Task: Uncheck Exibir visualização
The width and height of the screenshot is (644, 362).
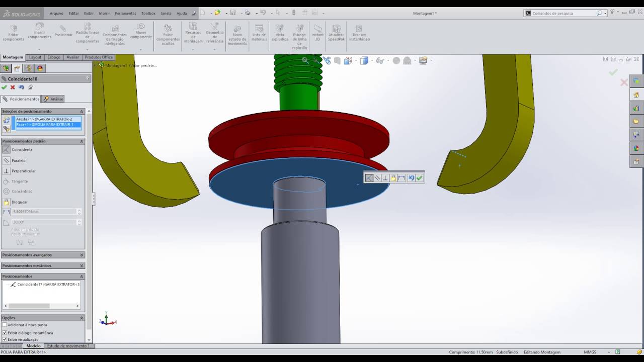Action: 5,339
